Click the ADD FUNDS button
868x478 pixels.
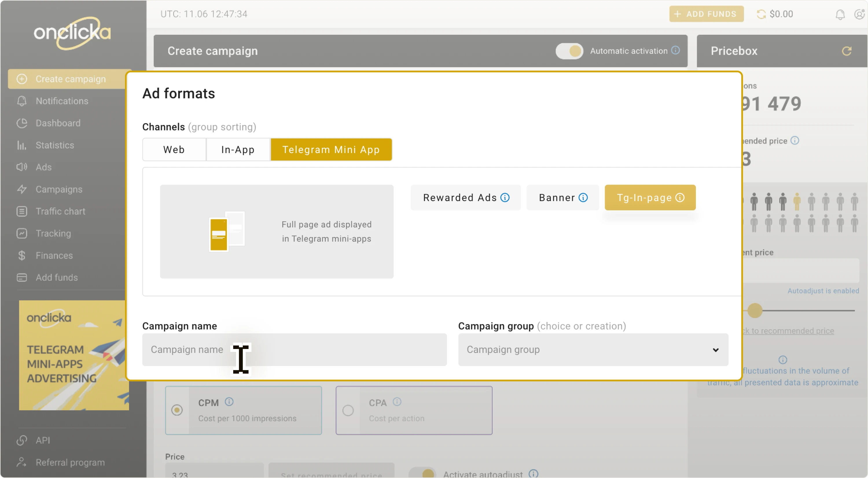point(706,14)
